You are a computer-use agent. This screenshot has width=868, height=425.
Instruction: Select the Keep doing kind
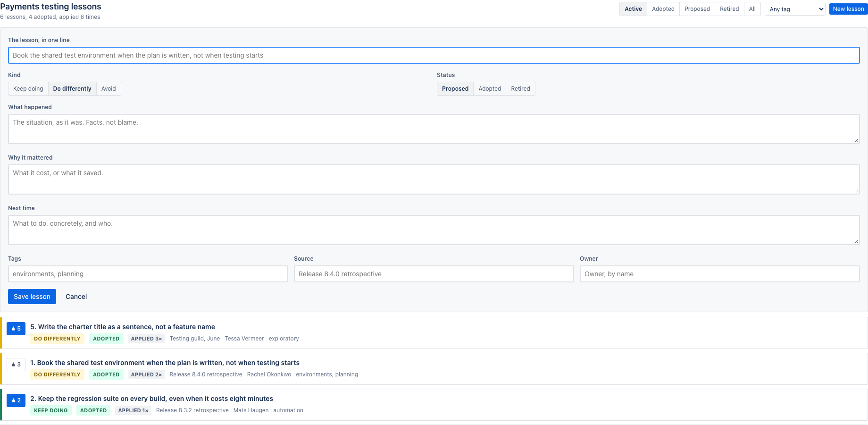[28, 89]
